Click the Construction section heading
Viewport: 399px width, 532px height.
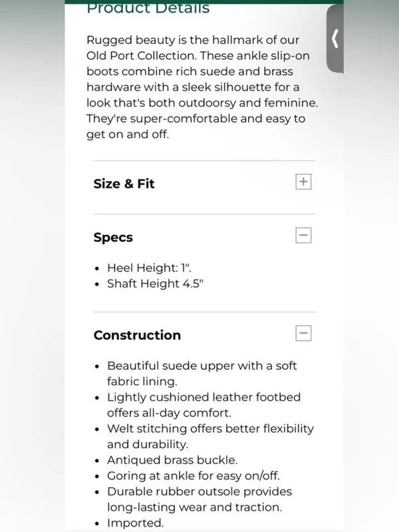[137, 335]
